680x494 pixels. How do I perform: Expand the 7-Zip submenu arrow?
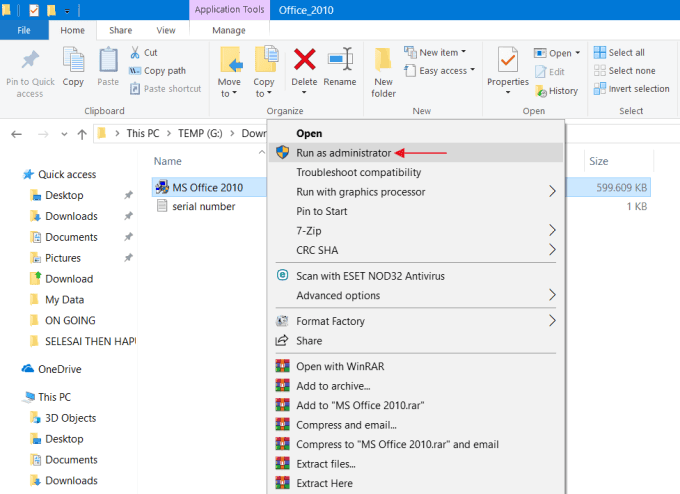click(x=552, y=230)
